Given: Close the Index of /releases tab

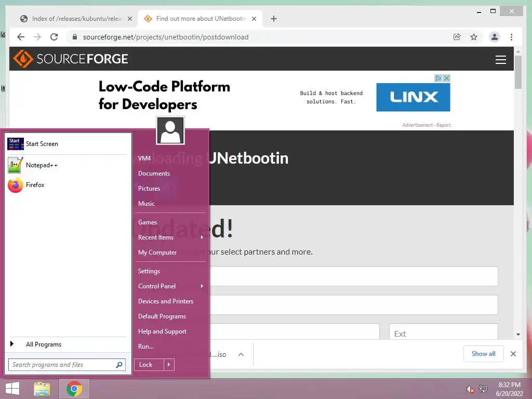Looking at the screenshot, I should pyautogui.click(x=129, y=19).
